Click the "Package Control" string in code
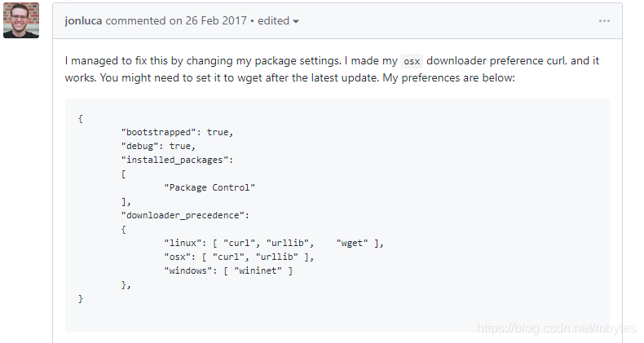 (210, 187)
